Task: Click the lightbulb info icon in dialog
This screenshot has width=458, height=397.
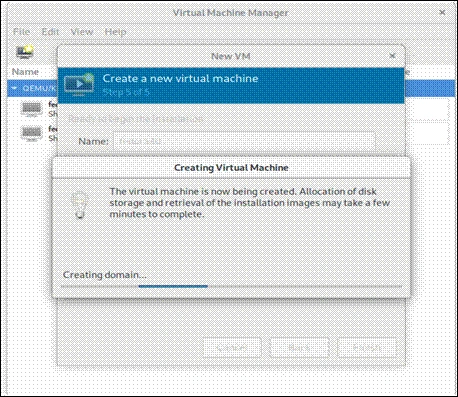Action: 80,205
